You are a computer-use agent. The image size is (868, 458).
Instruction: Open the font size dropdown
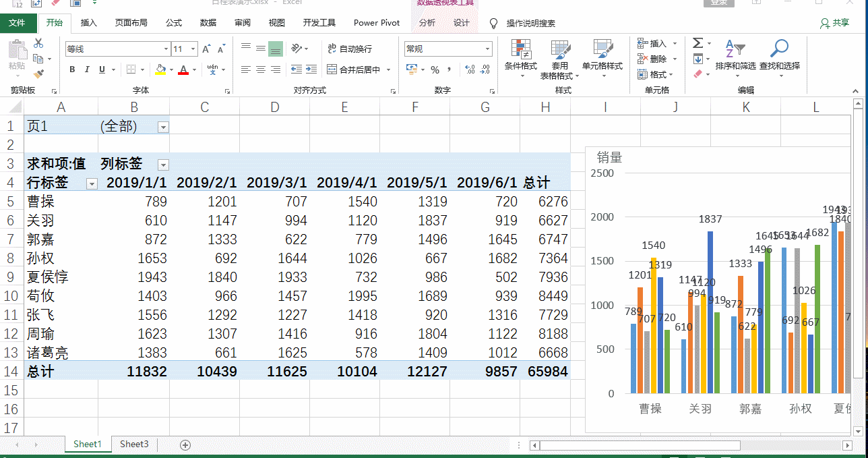[193, 49]
